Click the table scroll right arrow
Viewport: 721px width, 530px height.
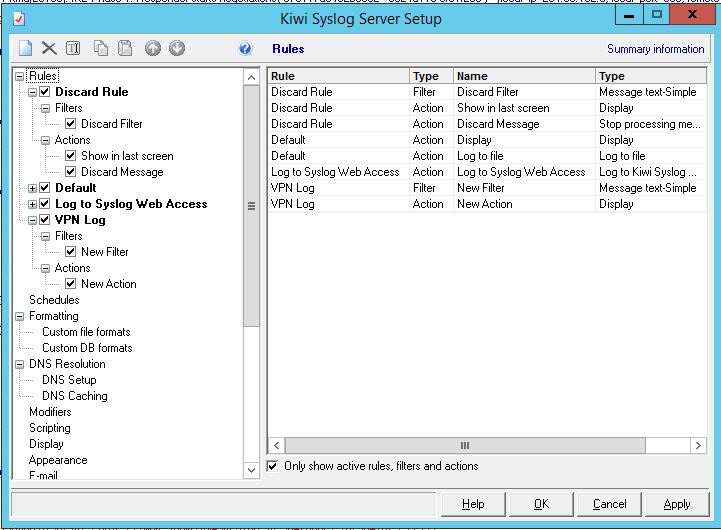click(x=698, y=445)
